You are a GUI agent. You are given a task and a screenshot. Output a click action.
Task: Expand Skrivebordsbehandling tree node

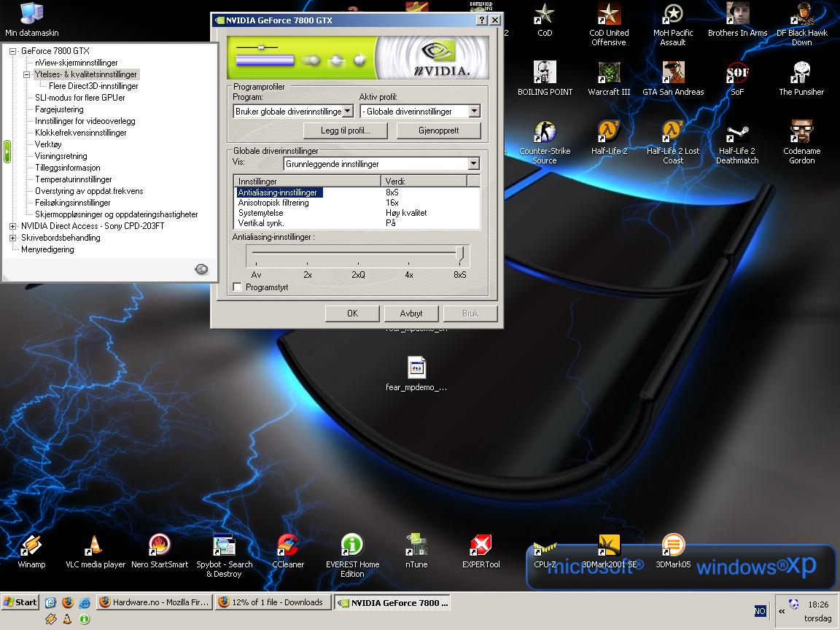coord(12,238)
